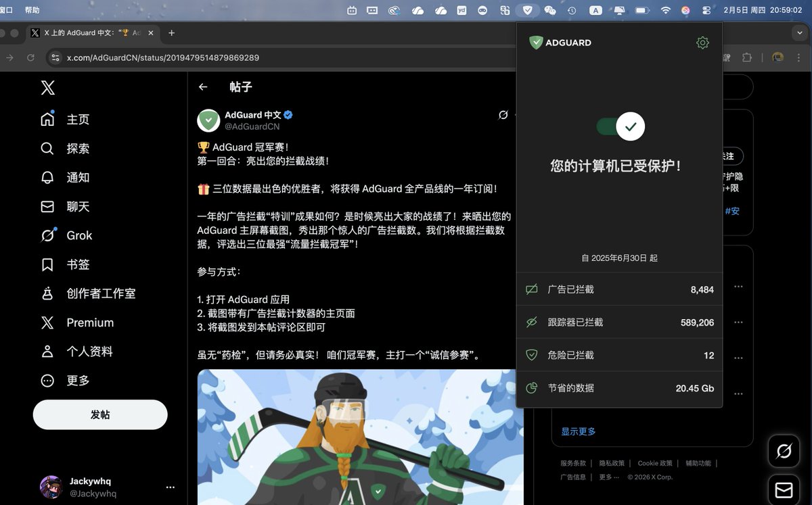The width and height of the screenshot is (812, 505).
Task: Open floating Grok button at bottom right
Action: [784, 450]
